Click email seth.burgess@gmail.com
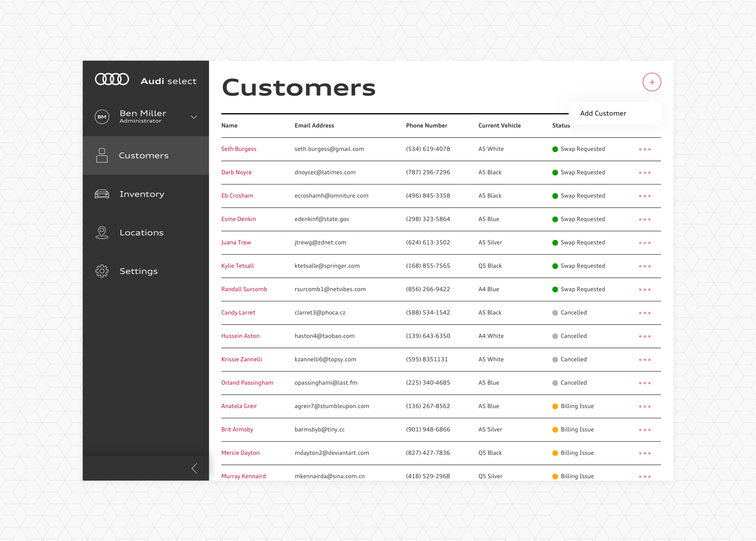 coord(329,149)
